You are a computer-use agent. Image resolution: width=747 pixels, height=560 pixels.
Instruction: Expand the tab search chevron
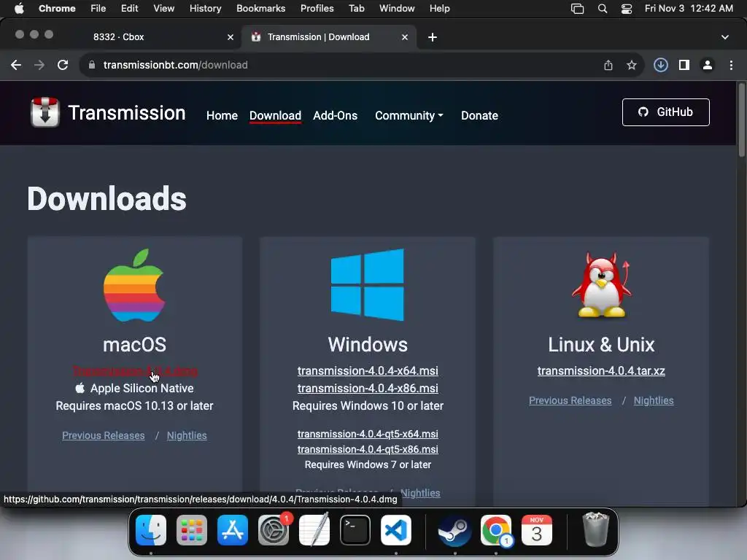pyautogui.click(x=725, y=37)
